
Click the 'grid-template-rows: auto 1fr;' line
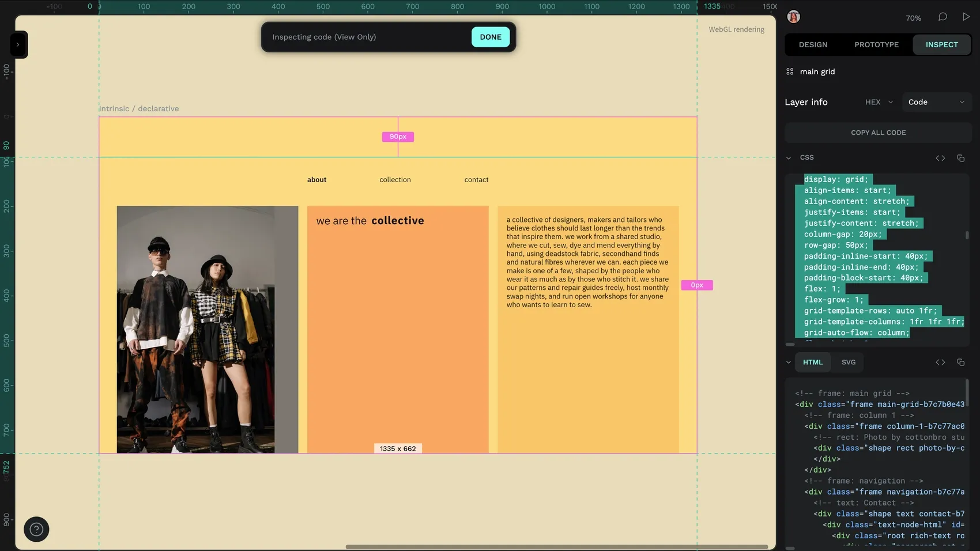pos(870,311)
